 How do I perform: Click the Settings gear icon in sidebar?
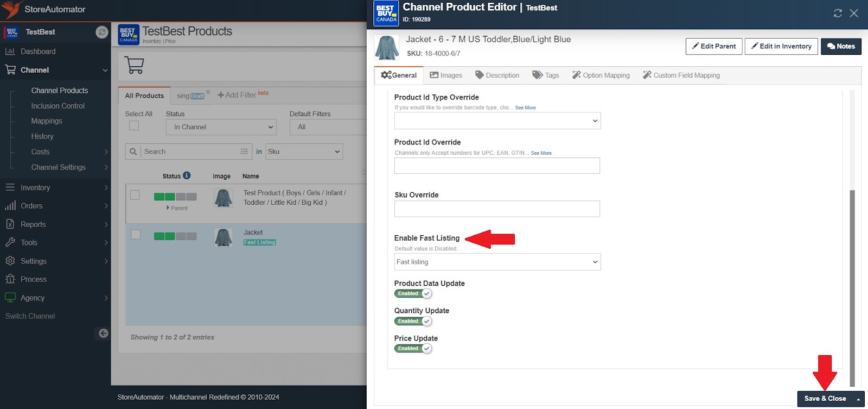pyautogui.click(x=10, y=261)
